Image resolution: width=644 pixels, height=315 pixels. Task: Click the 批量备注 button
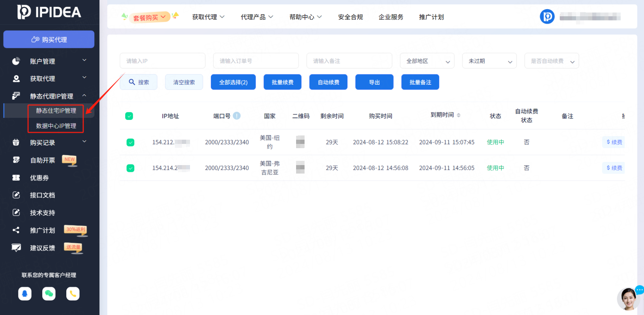[420, 82]
